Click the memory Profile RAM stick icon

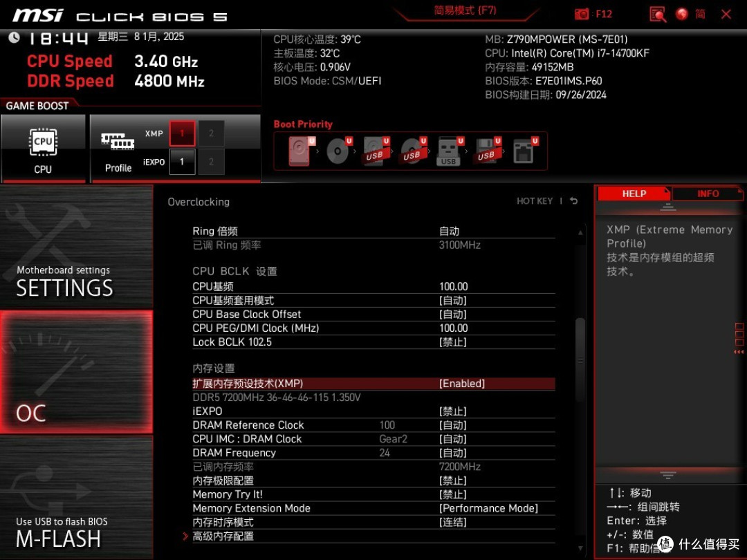118,142
